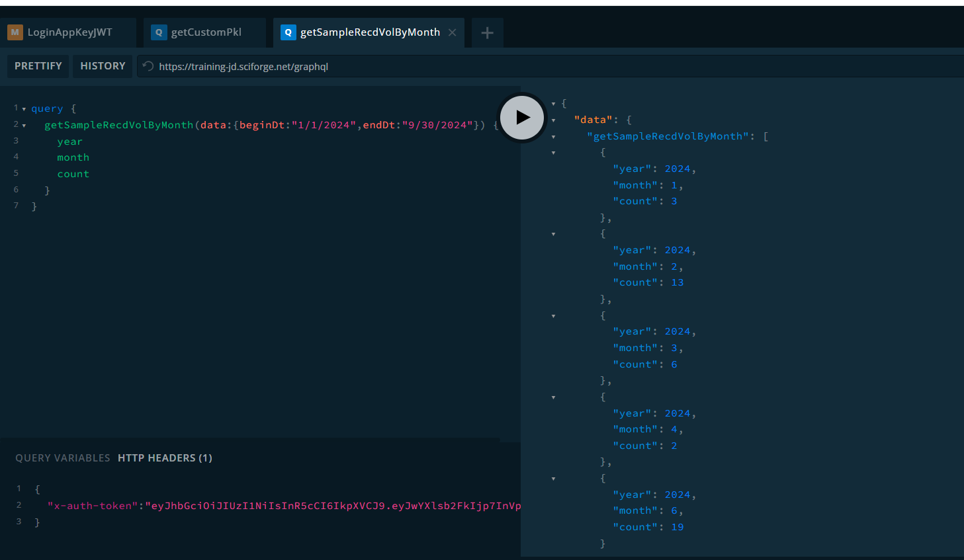Click the reload icon beside the endpoint URL
Image resolution: width=964 pixels, height=560 pixels.
pyautogui.click(x=148, y=66)
